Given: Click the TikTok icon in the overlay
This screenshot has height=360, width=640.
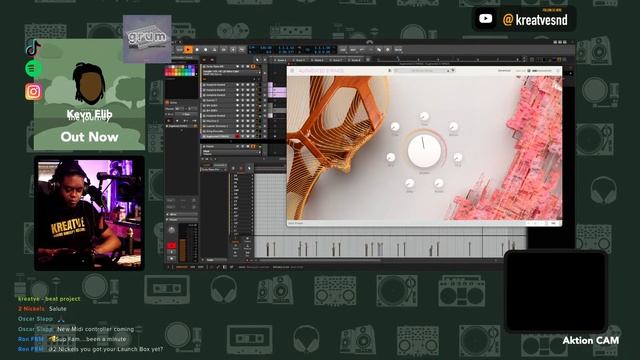Looking at the screenshot, I should pos(33,48).
